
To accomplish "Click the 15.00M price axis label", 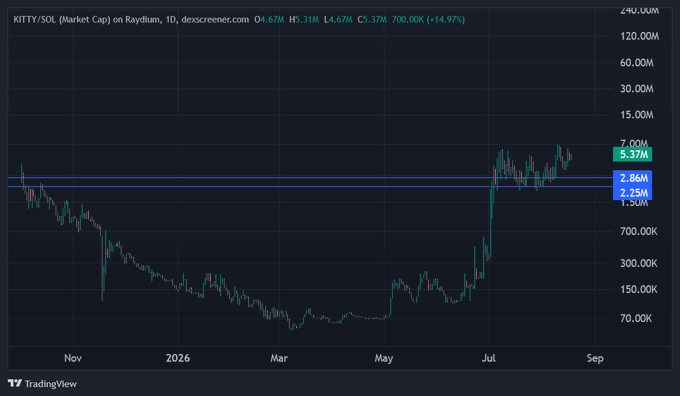I will (x=636, y=115).
